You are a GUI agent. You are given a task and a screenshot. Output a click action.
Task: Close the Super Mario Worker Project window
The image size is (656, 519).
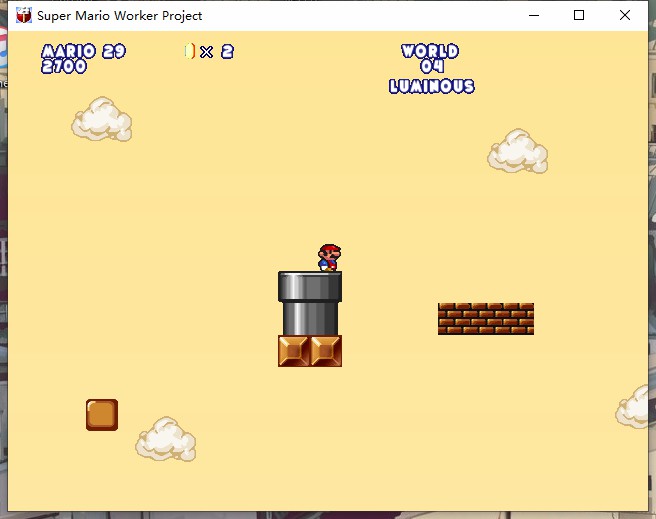tap(625, 15)
